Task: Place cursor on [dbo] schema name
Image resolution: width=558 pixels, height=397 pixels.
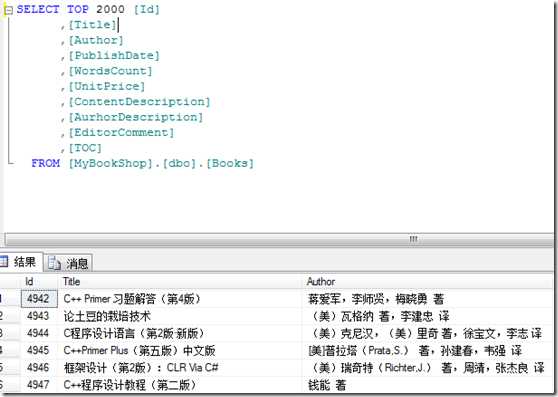Action: (x=179, y=163)
